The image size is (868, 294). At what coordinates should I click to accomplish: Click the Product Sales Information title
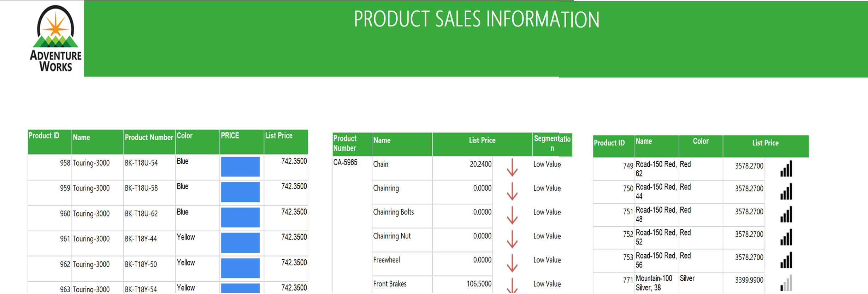pyautogui.click(x=477, y=19)
